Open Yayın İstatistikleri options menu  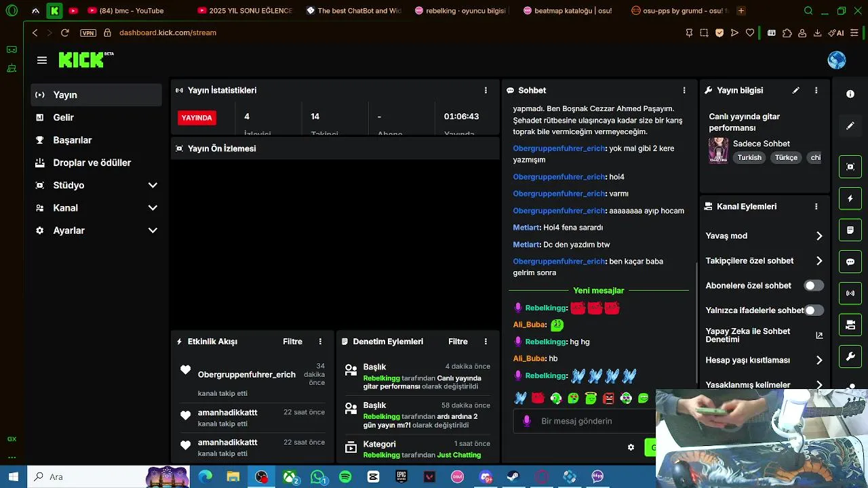486,90
